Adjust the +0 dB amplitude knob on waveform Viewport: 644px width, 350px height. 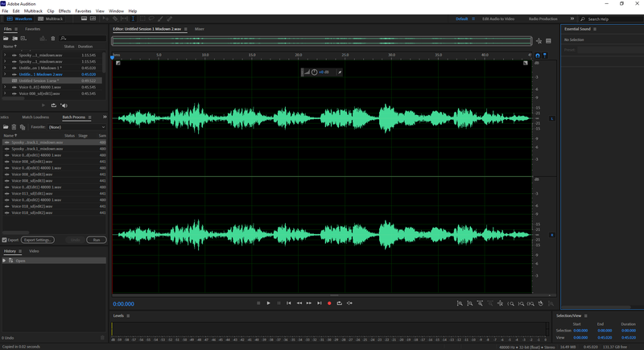(314, 72)
